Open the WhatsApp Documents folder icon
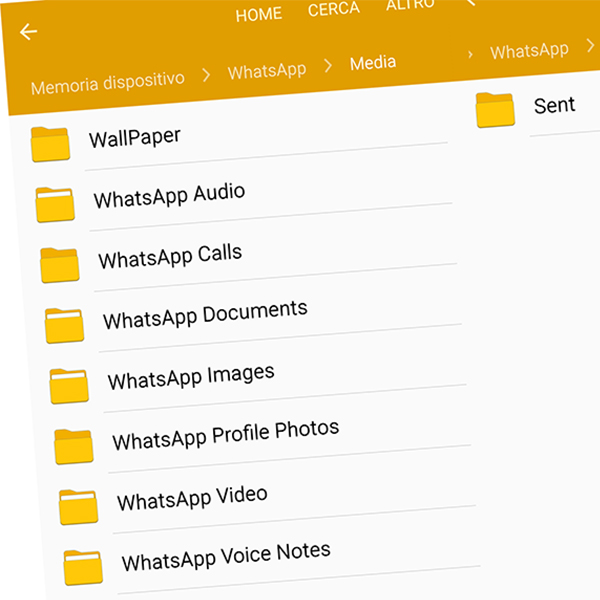Screen dimensions: 600x600 [64, 326]
